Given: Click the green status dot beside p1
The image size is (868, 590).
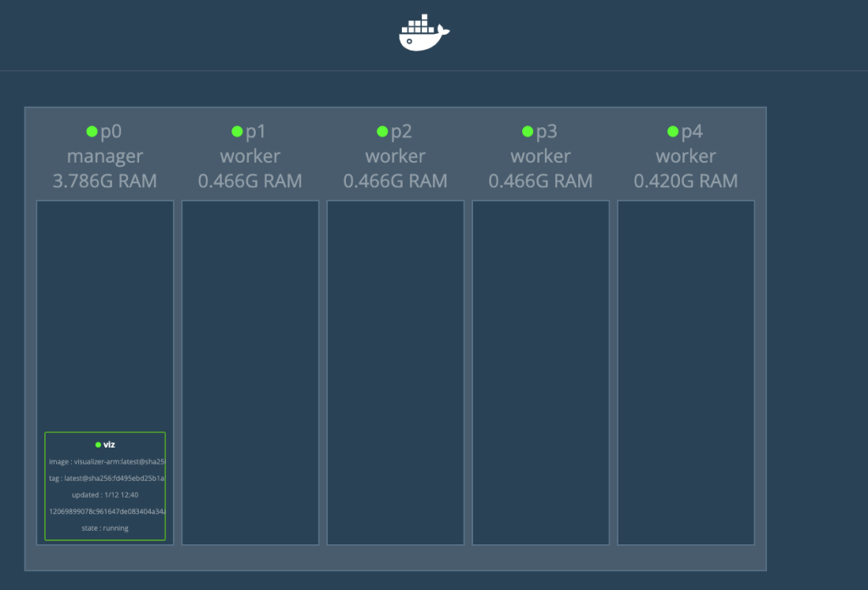Looking at the screenshot, I should 237,131.
